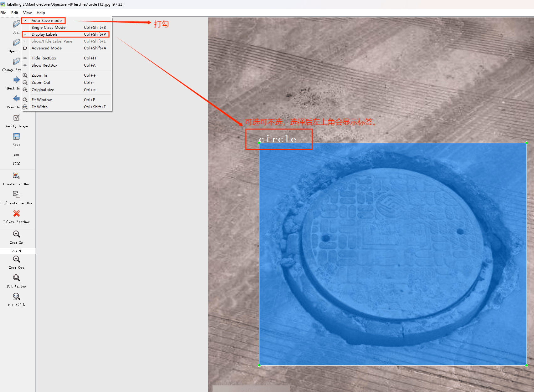Click the Change Save Dir toolbar icon

tap(16, 62)
